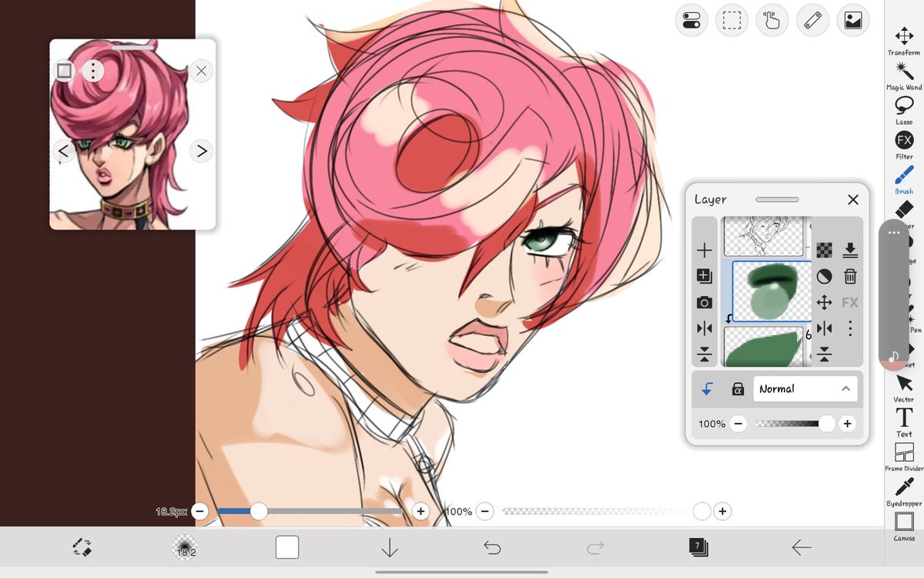Click the layer opacity slider knob
The width and height of the screenshot is (924, 578).
[826, 424]
